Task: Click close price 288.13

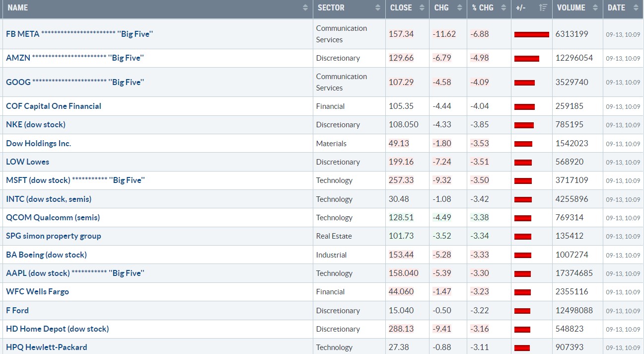Action: (x=401, y=329)
